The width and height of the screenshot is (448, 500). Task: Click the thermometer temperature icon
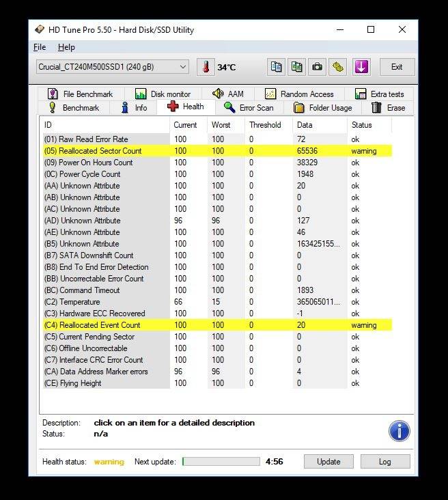[x=206, y=68]
